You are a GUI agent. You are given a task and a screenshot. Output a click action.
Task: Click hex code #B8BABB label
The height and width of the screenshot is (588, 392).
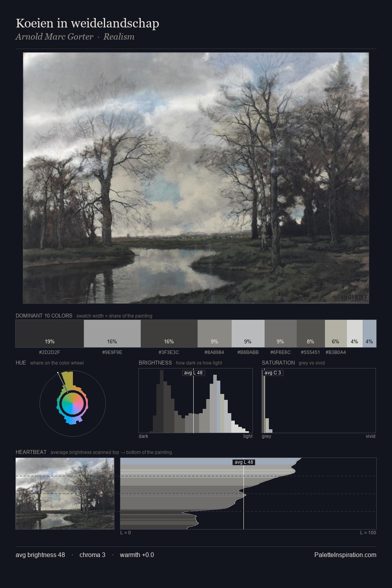coord(248,352)
